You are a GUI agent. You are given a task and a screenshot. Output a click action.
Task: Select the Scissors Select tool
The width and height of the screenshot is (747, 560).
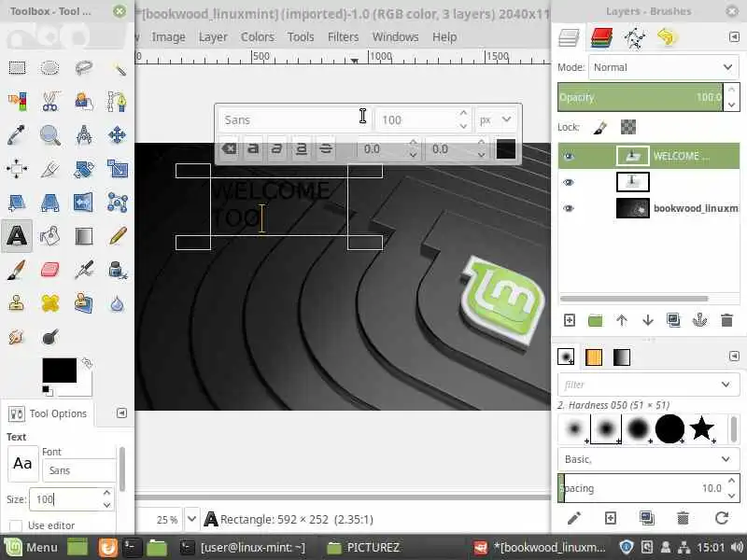tap(50, 101)
